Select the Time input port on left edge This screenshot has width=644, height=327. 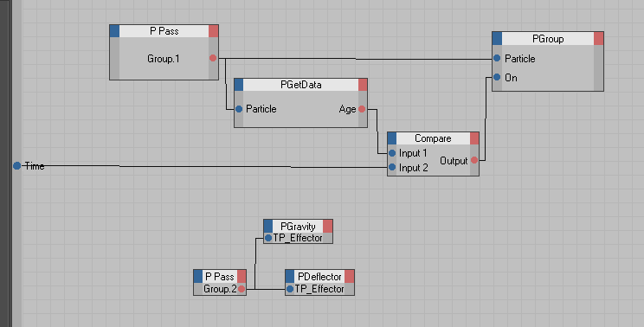(x=16, y=166)
